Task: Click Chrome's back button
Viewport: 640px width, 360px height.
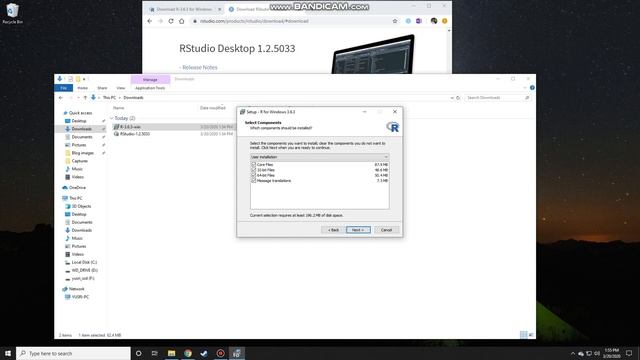Action: (x=149, y=21)
